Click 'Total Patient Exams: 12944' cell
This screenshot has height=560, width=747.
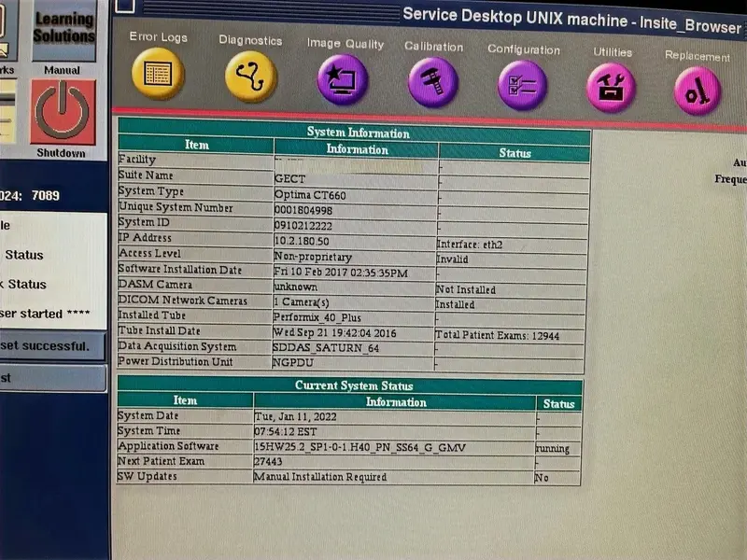tap(510, 335)
